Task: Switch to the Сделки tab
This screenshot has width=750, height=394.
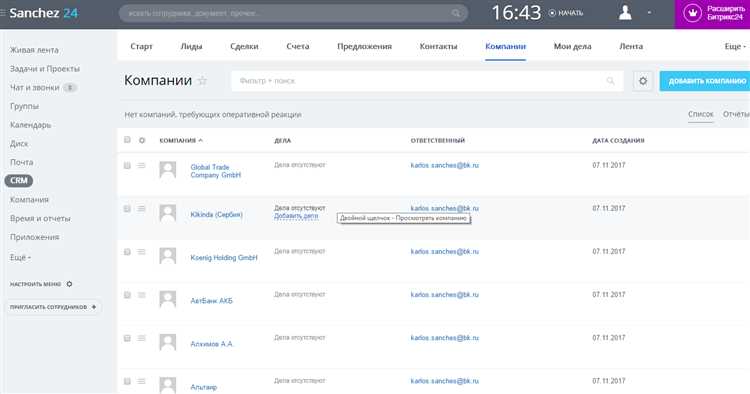Action: coord(244,46)
